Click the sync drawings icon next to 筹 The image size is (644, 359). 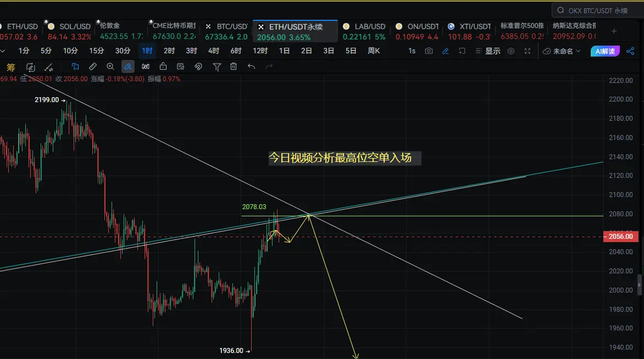click(30, 67)
